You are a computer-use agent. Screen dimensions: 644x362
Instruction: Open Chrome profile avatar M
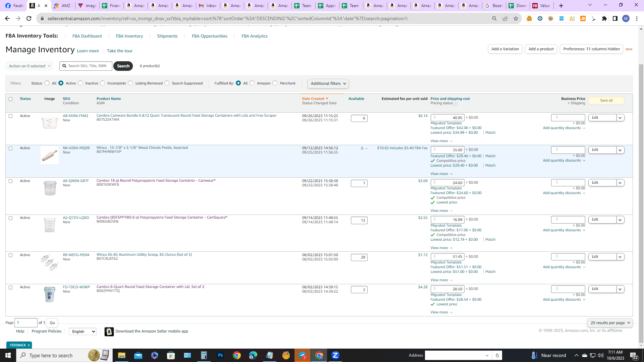click(x=626, y=18)
